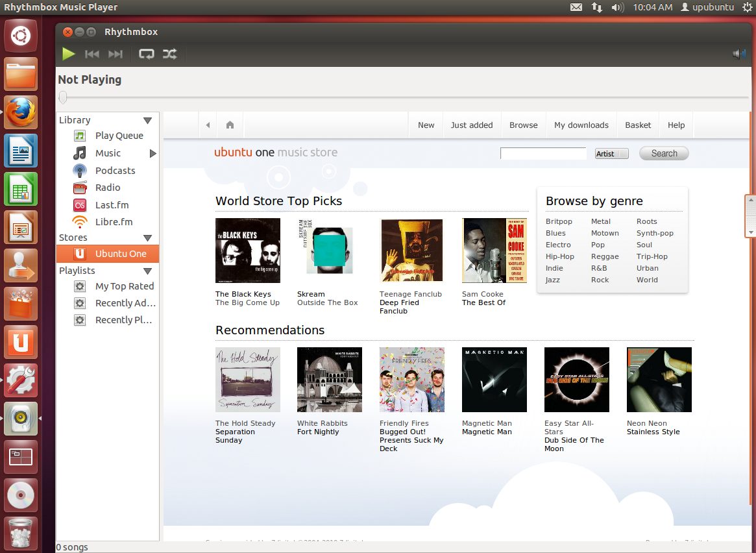
Task: Browse the Reggae genre
Action: click(x=605, y=256)
